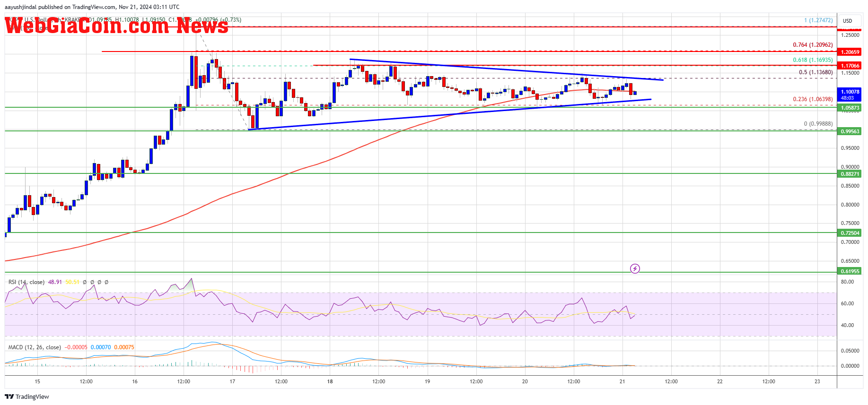Click the green support price label 0.72504
The image size is (868, 405).
(850, 233)
